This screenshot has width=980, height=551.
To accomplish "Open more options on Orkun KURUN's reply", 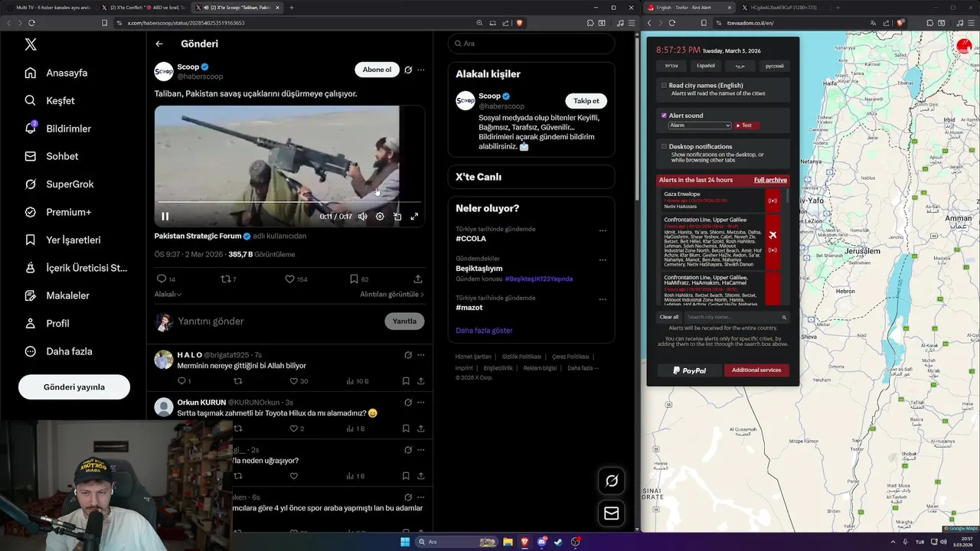I will coord(420,402).
